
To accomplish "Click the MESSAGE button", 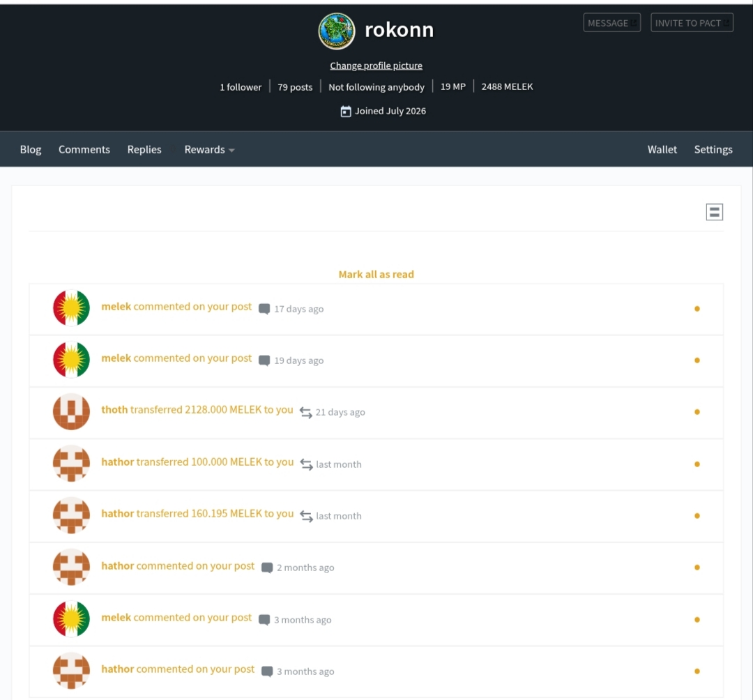I will pos(612,22).
